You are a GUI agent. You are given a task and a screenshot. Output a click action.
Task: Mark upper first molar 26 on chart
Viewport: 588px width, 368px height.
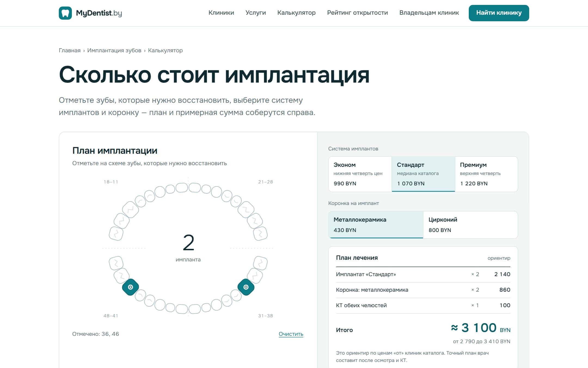[x=246, y=209]
